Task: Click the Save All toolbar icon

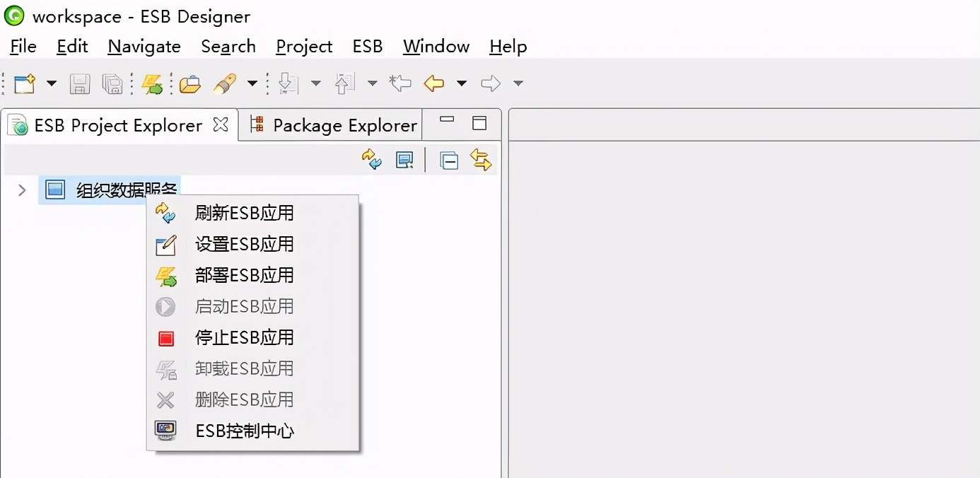Action: (113, 83)
